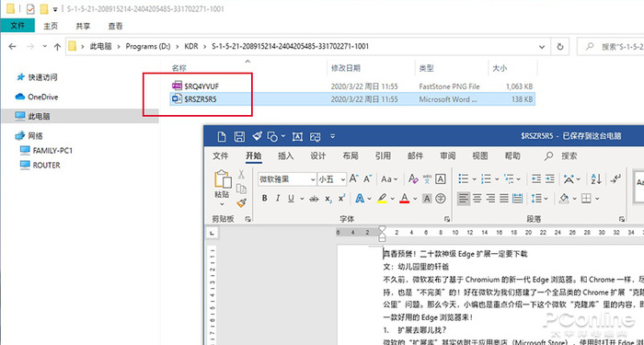Screen dimensions: 644x345
Task: Click the Format Painter brush icon
Action: 241,203
